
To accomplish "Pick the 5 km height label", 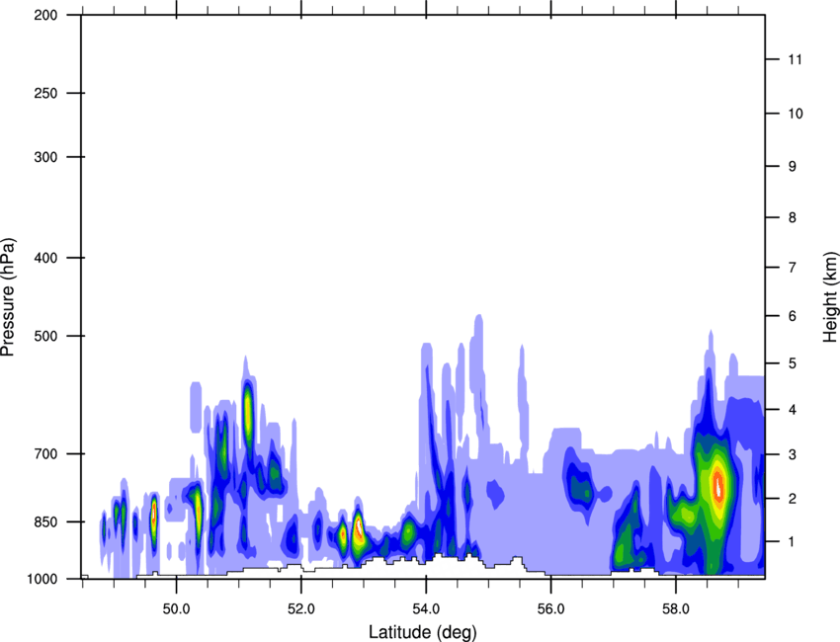I will tap(793, 363).
